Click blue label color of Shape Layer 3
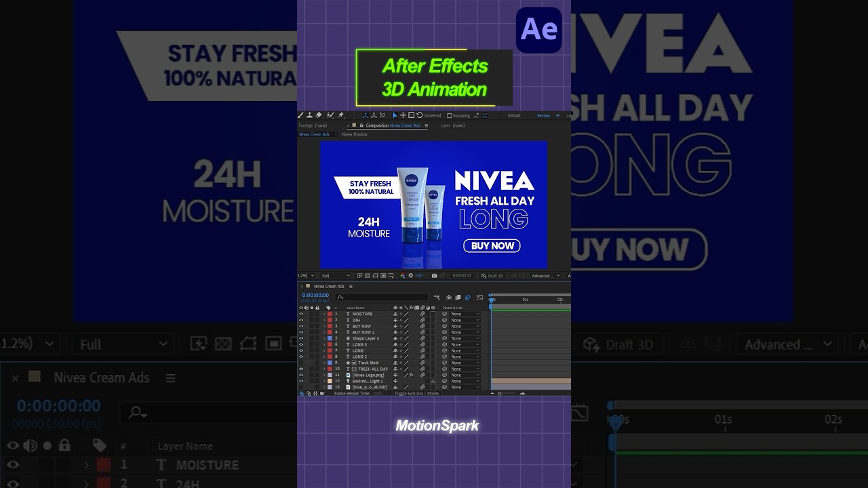This screenshot has height=488, width=868. [330, 338]
